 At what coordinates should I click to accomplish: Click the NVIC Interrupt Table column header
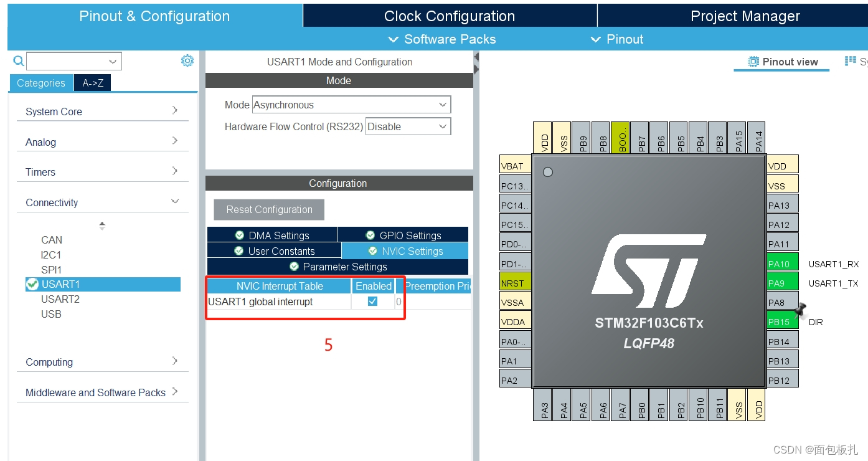[x=280, y=286]
